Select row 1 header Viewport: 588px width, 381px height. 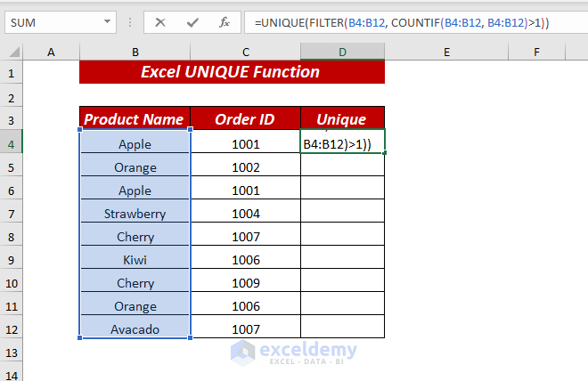click(12, 73)
